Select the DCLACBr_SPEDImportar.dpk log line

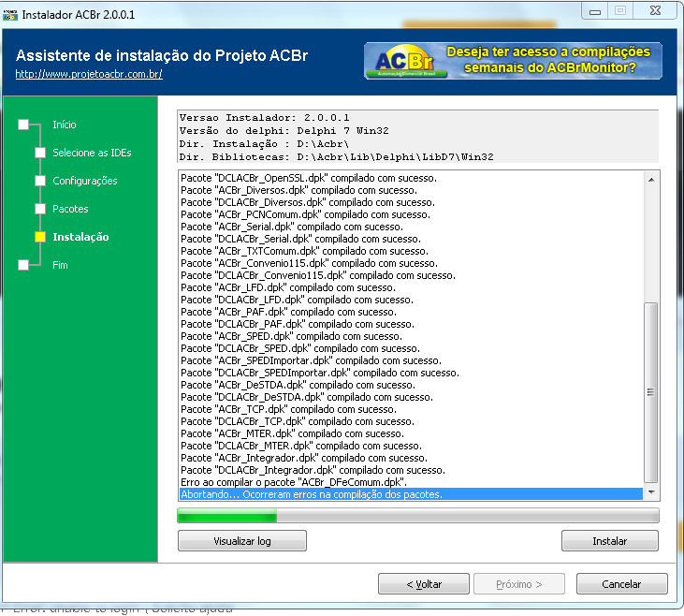tap(411, 373)
